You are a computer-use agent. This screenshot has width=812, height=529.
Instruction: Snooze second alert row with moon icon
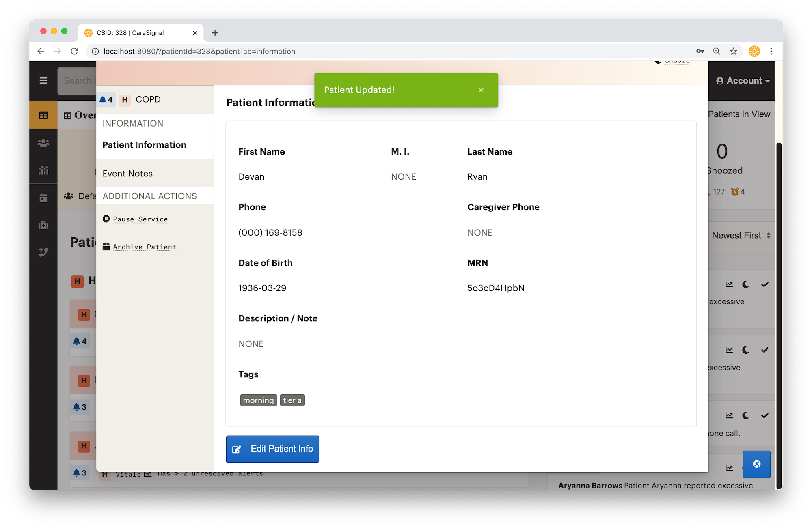(x=746, y=350)
